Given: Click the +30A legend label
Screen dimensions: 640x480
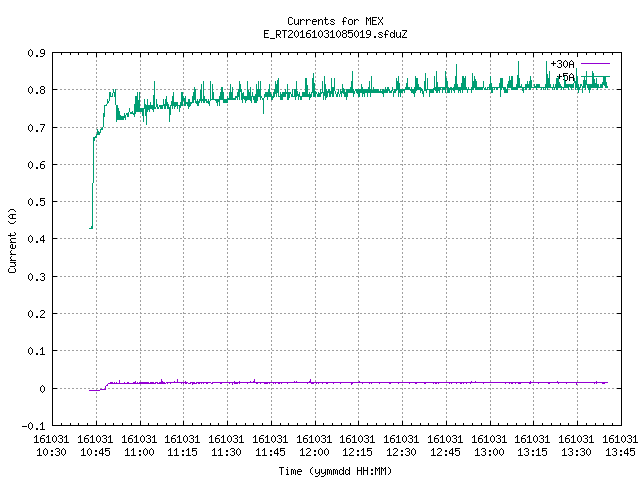Looking at the screenshot, I should pyautogui.click(x=562, y=64).
